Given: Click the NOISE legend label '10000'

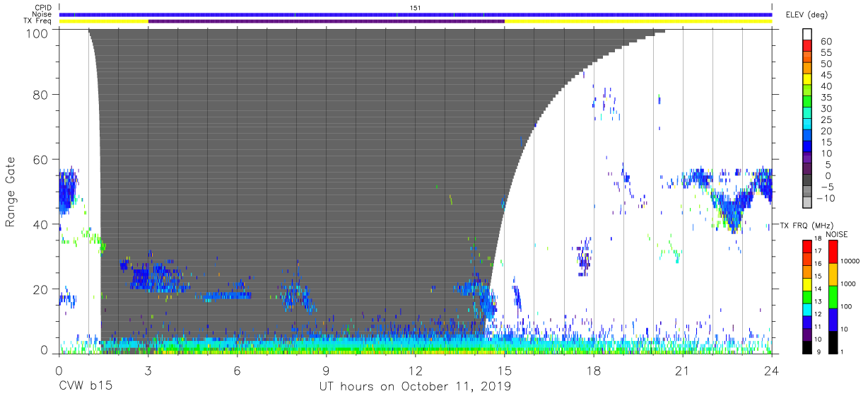Looking at the screenshot, I should (850, 262).
